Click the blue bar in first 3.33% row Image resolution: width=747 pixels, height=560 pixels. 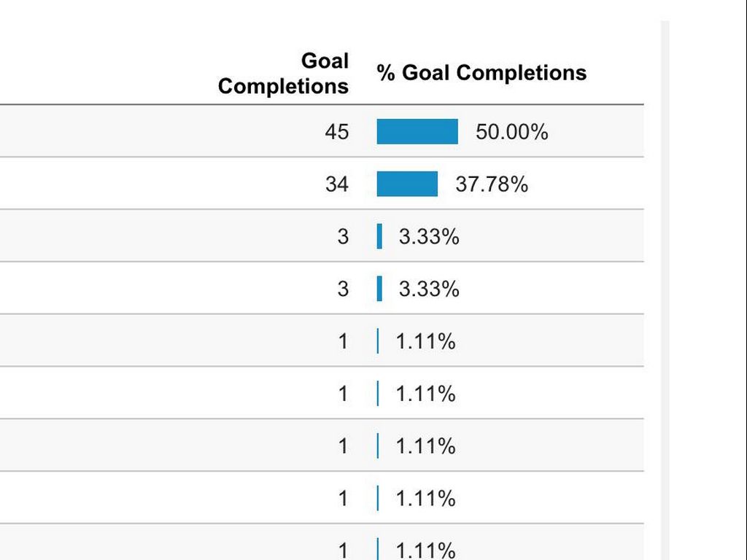tap(379, 237)
